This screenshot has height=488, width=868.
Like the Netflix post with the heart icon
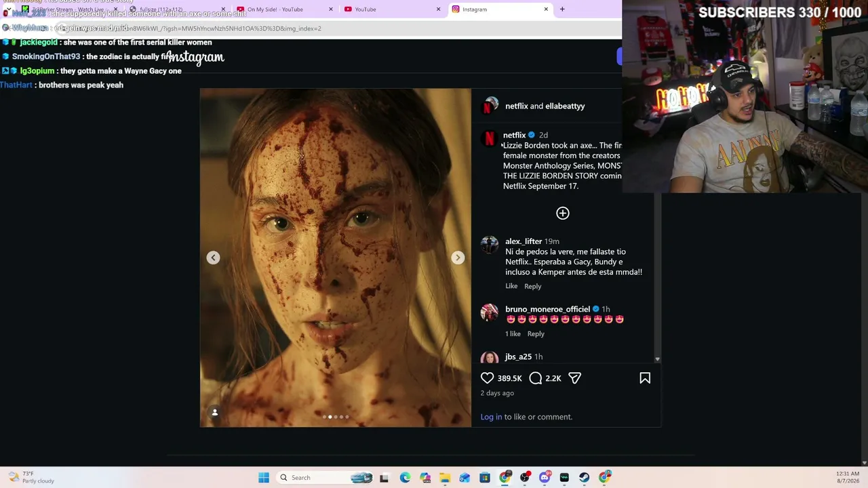pyautogui.click(x=487, y=378)
